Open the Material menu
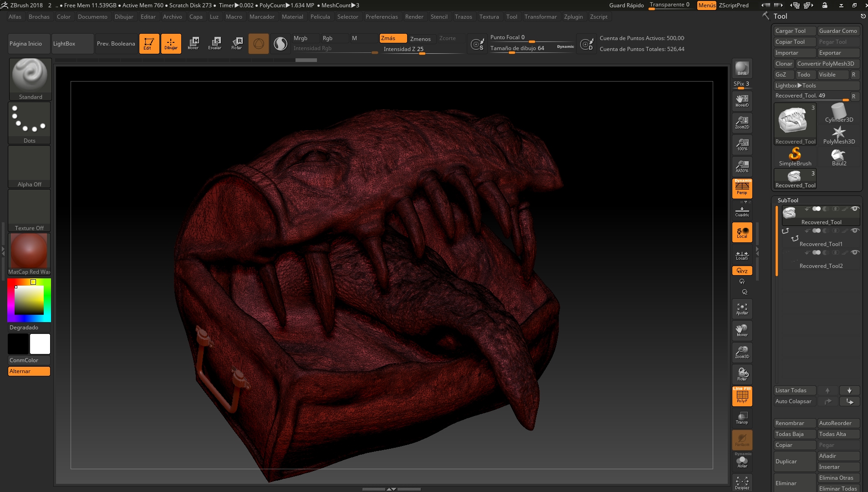Viewport: 868px width, 492px height. pyautogui.click(x=292, y=17)
